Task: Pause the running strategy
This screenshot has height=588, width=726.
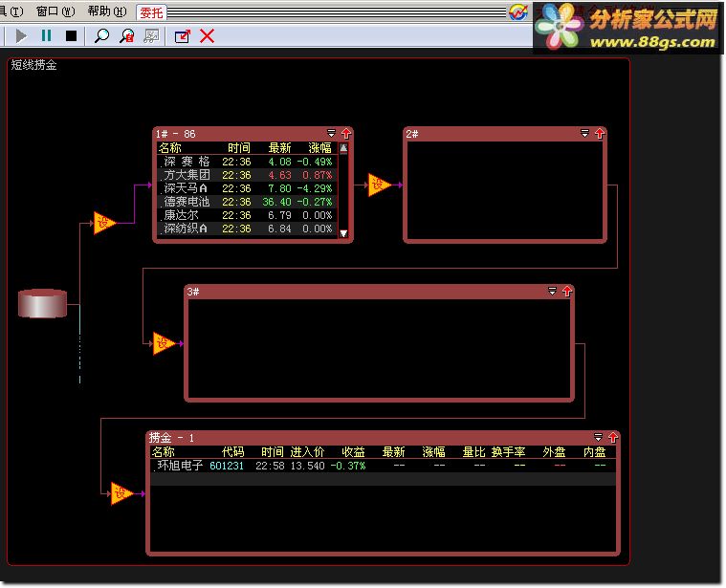Action: [46, 35]
